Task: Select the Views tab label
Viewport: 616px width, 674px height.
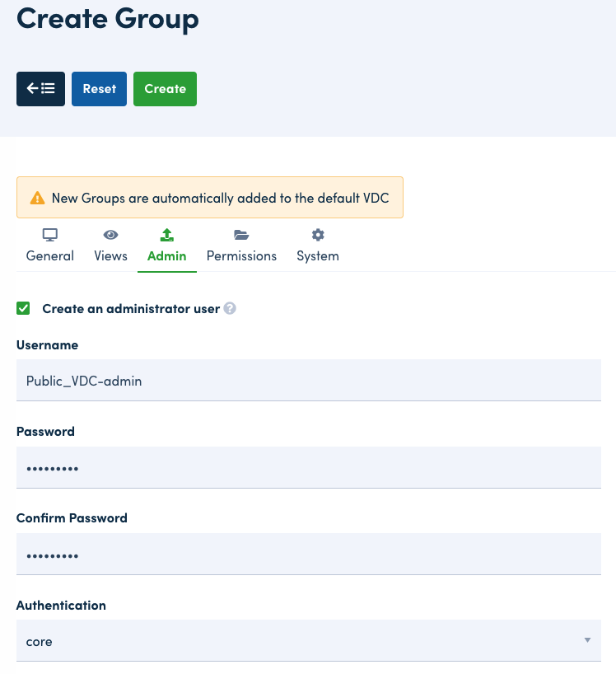Action: point(110,255)
